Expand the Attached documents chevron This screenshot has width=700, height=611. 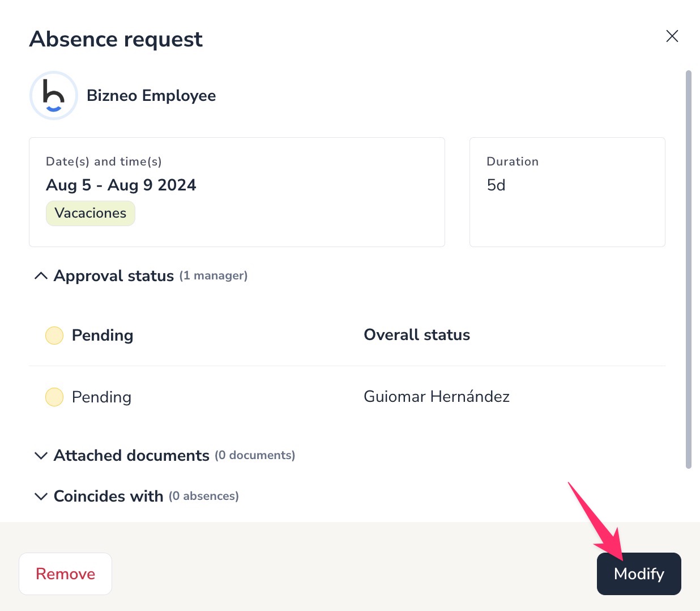(x=41, y=456)
